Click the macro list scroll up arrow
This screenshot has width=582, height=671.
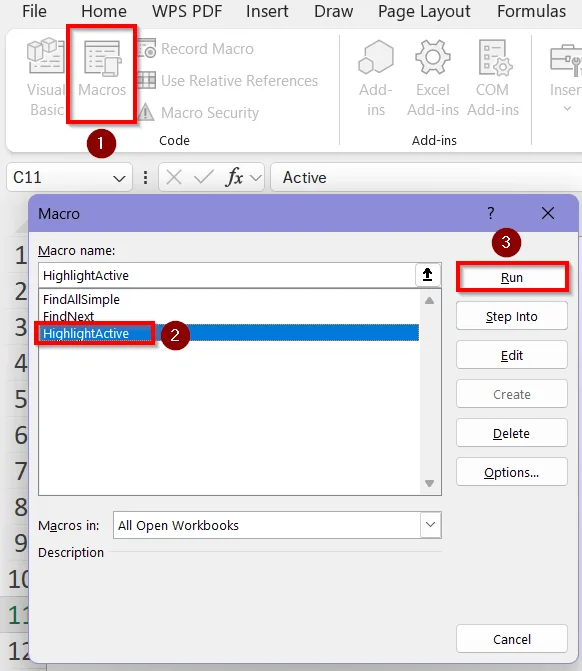430,301
